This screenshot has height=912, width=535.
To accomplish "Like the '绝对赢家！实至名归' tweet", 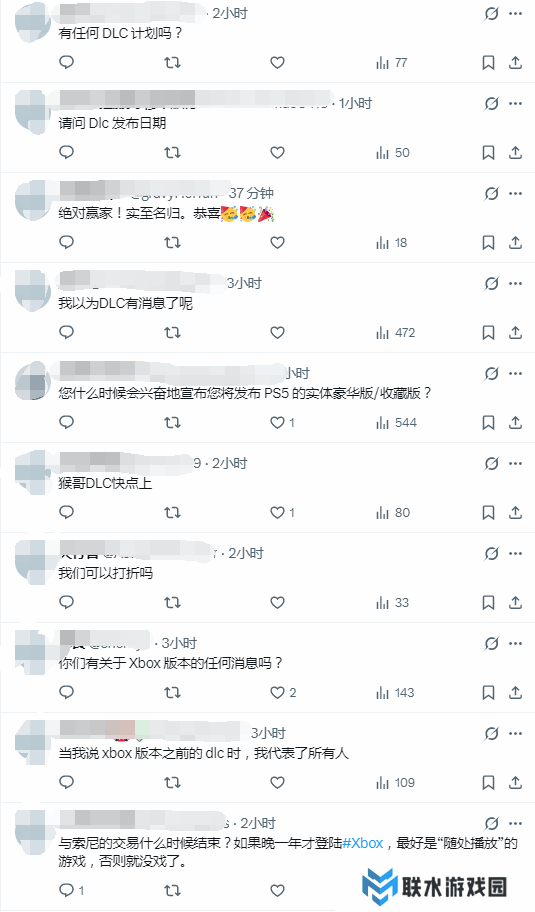I will click(x=277, y=243).
